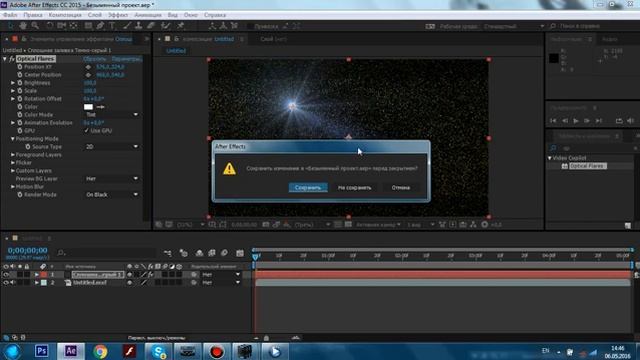The width and height of the screenshot is (640, 360).
Task: Hide the Untitled.mov layer eye toggle
Action: coord(6,282)
